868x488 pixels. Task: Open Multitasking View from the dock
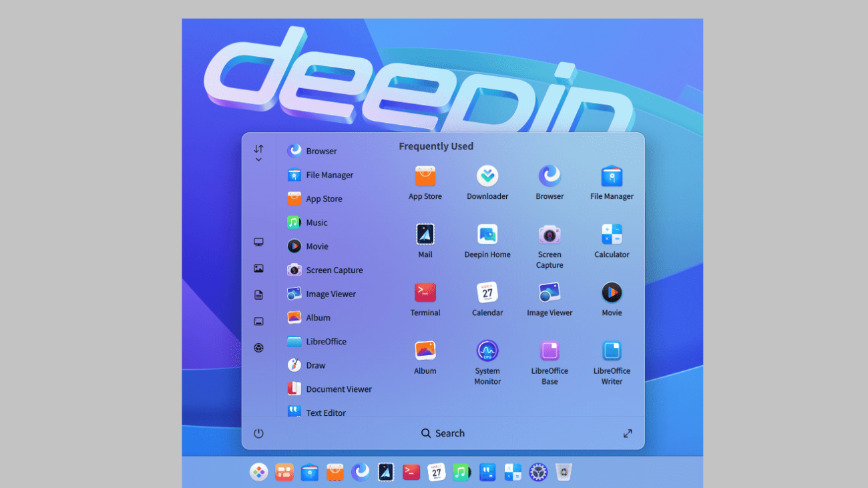pyautogui.click(x=284, y=472)
